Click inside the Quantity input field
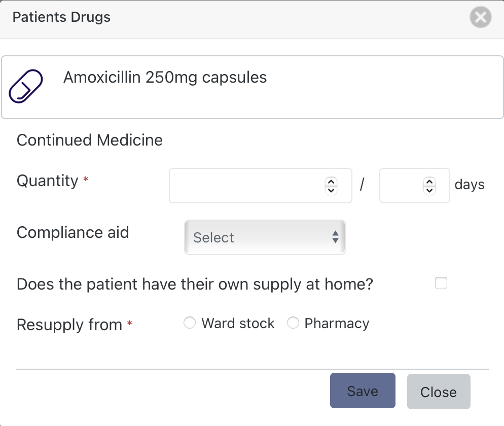The image size is (504, 426). [243, 186]
